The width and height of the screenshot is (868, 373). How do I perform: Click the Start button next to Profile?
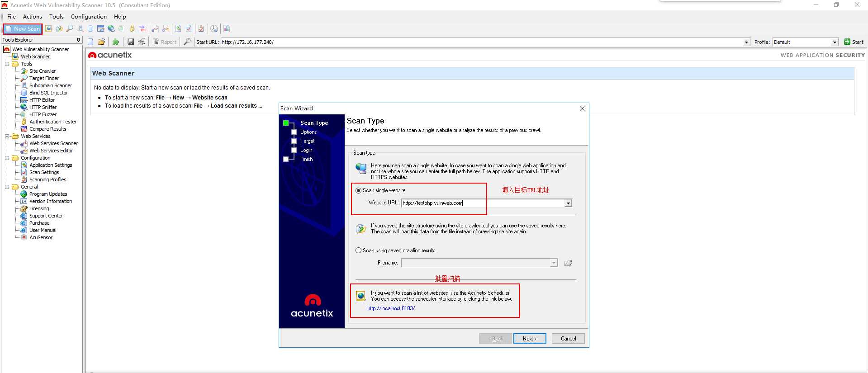tap(854, 42)
